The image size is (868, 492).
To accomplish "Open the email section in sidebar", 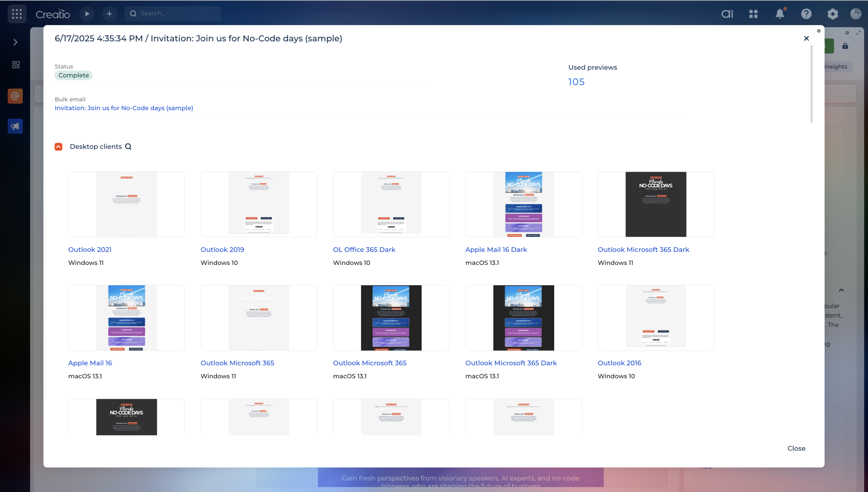I will tap(15, 96).
